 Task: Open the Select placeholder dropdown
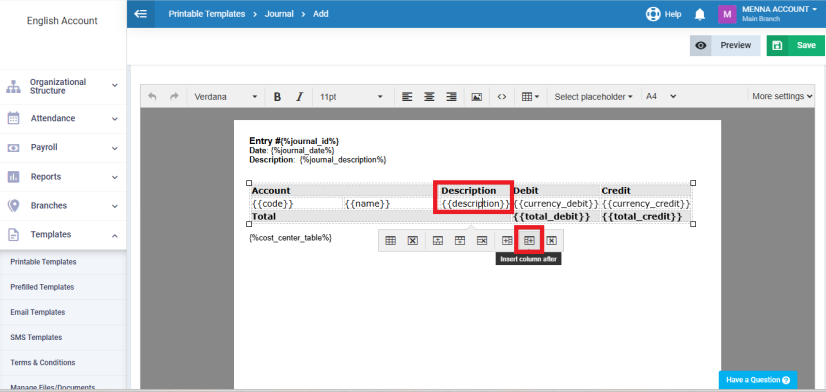coord(593,97)
